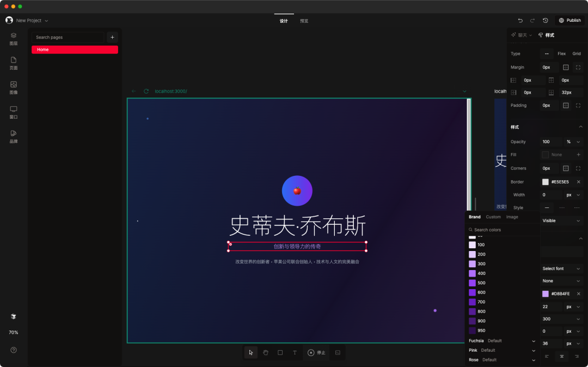Open opacity unit % dropdown

coord(573,142)
